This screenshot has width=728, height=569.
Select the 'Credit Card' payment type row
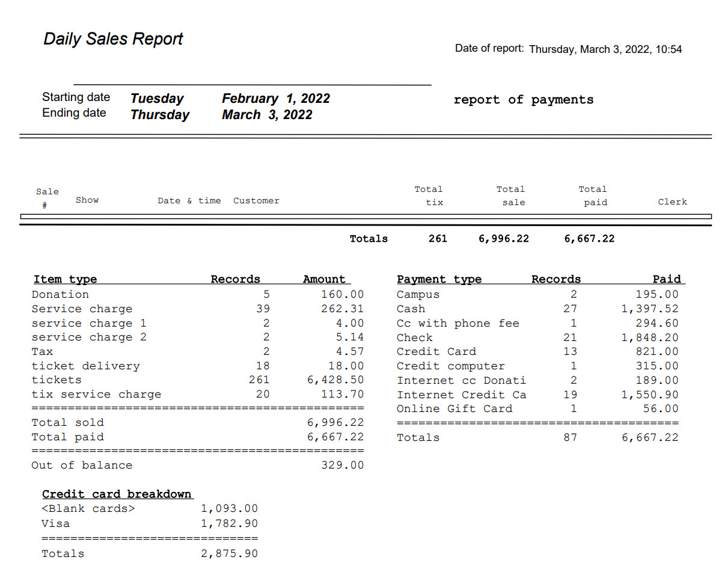(436, 352)
